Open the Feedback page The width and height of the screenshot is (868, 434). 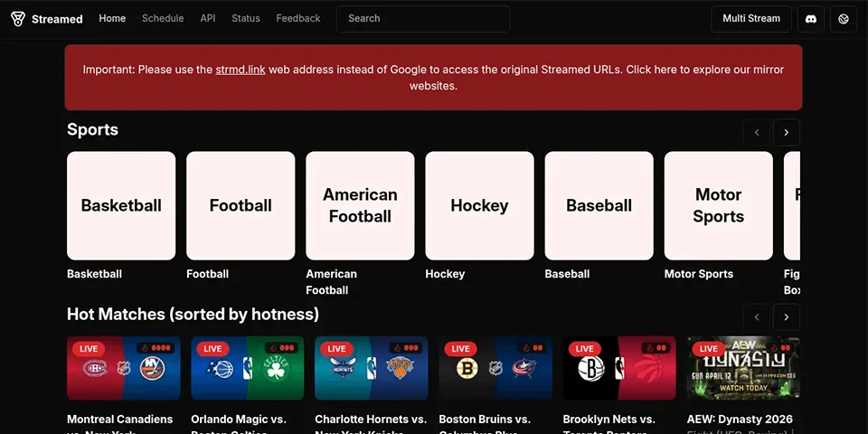(298, 18)
